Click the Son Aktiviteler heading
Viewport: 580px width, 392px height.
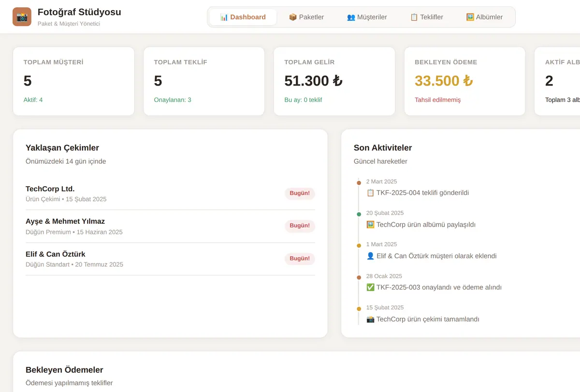pos(383,148)
